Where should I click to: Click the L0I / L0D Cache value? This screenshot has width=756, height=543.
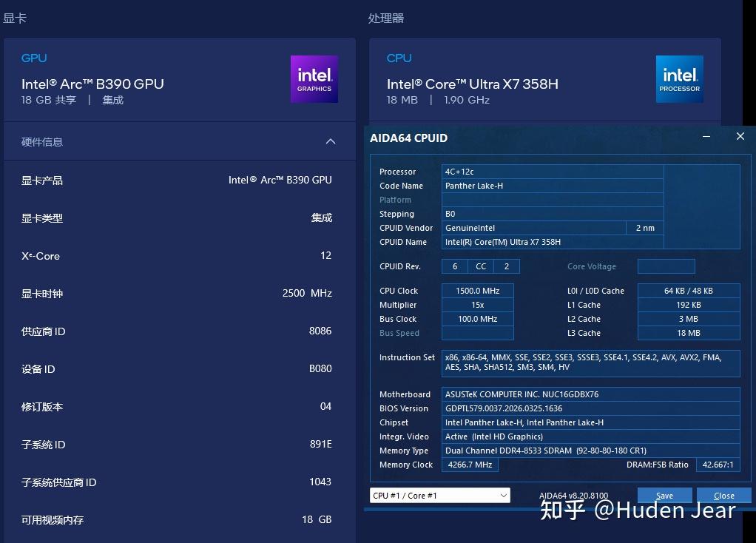pos(689,291)
